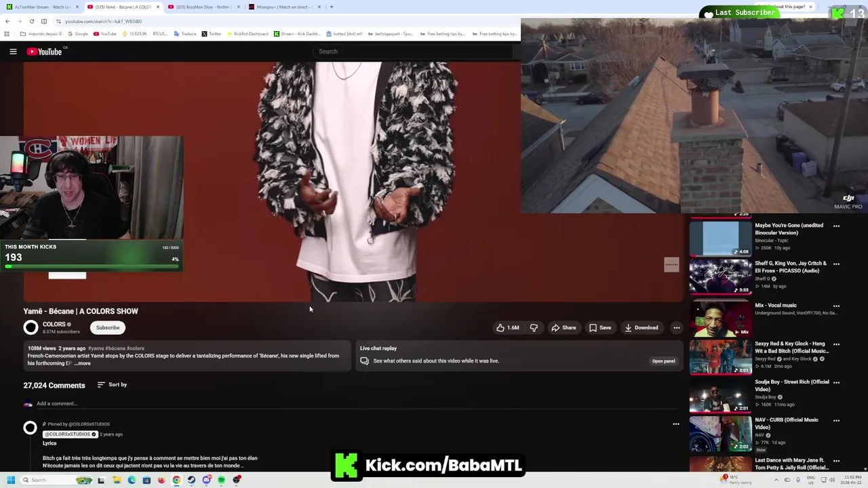Screen dimensions: 868x488
Task: Download the video
Action: click(642, 327)
